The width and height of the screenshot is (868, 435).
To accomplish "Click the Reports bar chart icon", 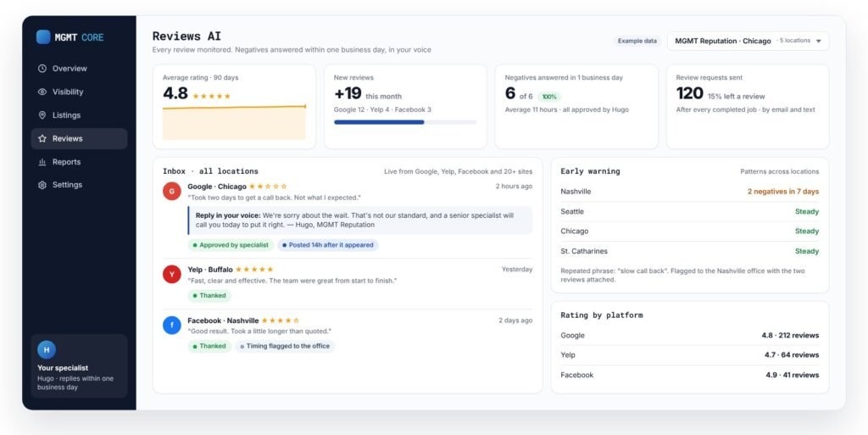I will [x=42, y=162].
